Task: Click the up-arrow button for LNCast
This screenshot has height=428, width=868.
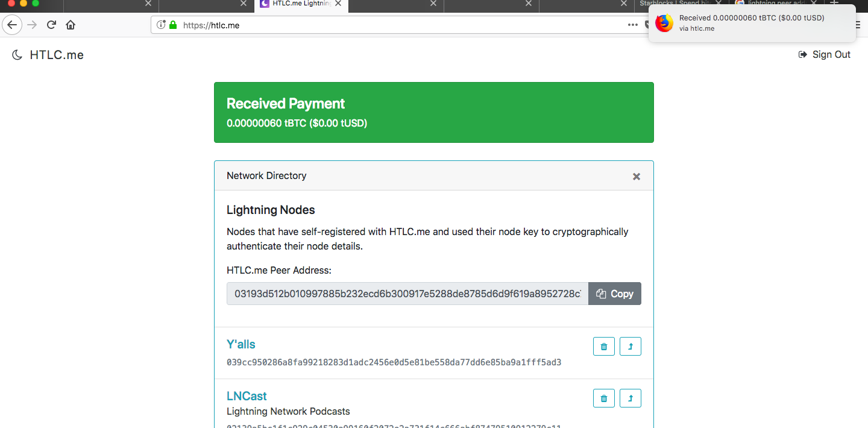Action: 631,398
